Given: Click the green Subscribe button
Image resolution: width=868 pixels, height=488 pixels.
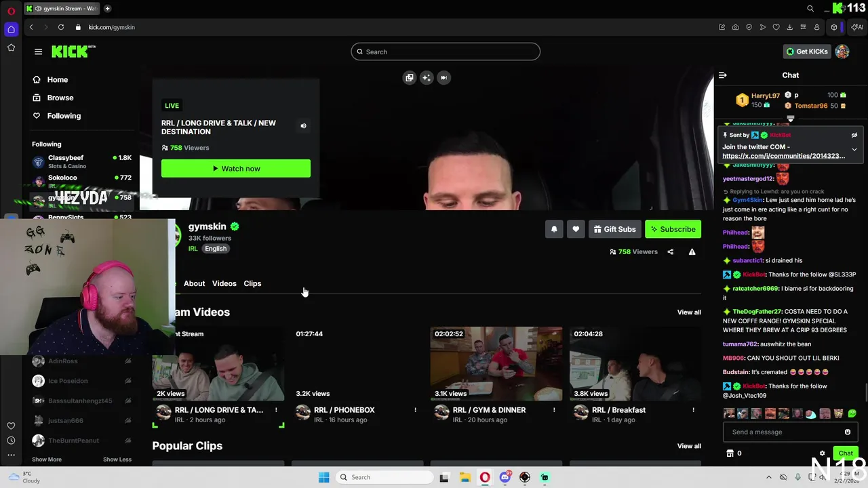Looking at the screenshot, I should click(x=673, y=229).
